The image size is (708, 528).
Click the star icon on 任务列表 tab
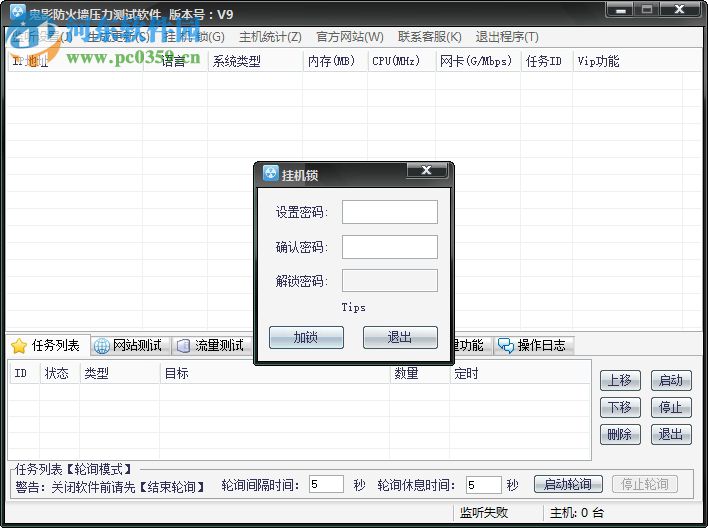click(19, 346)
